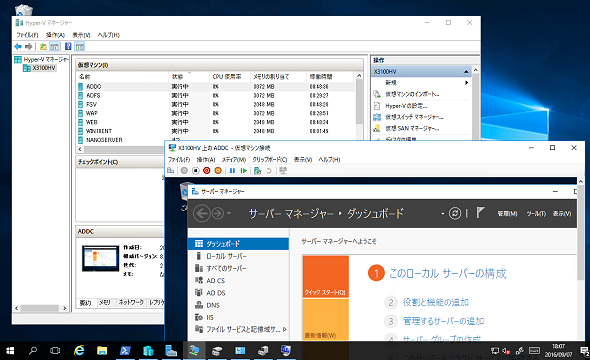Screen dimensions: 590x360
Task: Select FSV virtual machine row
Action: point(216,105)
